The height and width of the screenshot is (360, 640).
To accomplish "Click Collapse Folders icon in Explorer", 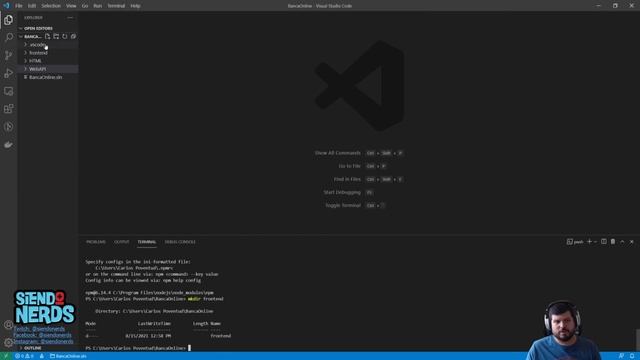I will (73, 36).
